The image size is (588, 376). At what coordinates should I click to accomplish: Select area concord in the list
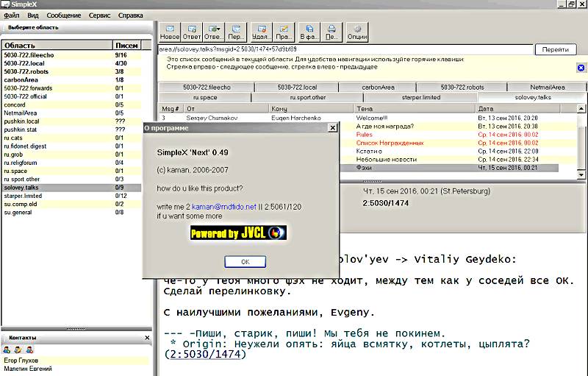[71, 104]
